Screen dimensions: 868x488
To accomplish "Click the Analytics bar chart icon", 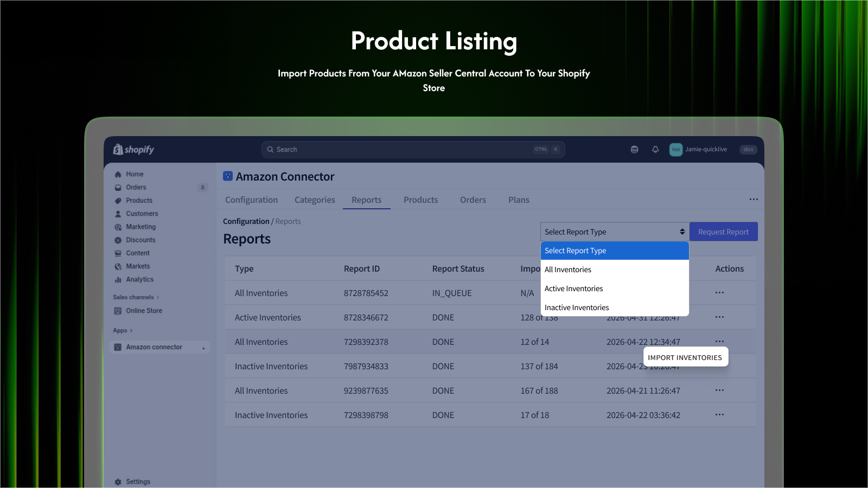I will tap(118, 280).
